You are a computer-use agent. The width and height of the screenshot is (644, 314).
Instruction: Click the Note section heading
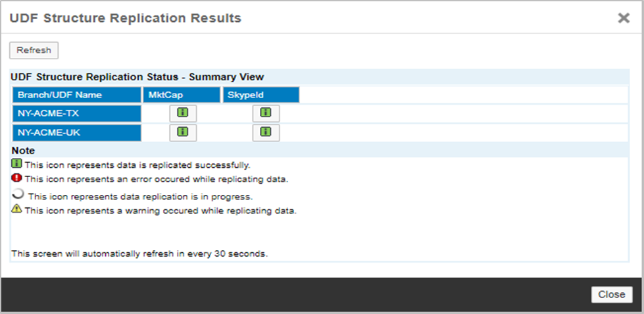click(23, 151)
